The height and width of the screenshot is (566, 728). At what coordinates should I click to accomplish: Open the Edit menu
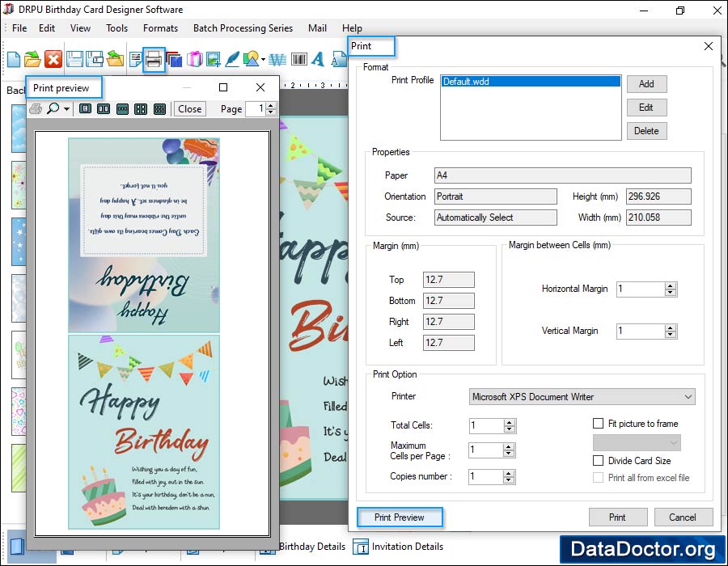click(x=47, y=28)
